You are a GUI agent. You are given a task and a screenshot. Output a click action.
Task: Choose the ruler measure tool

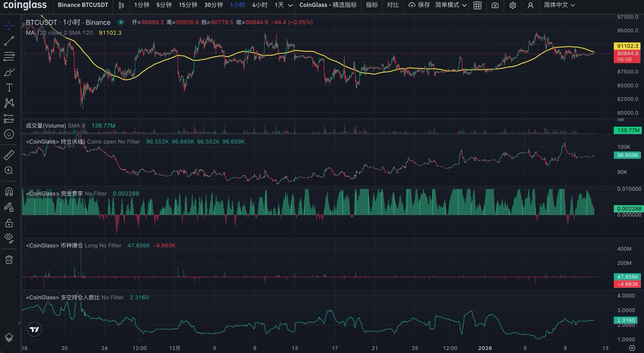[9, 155]
